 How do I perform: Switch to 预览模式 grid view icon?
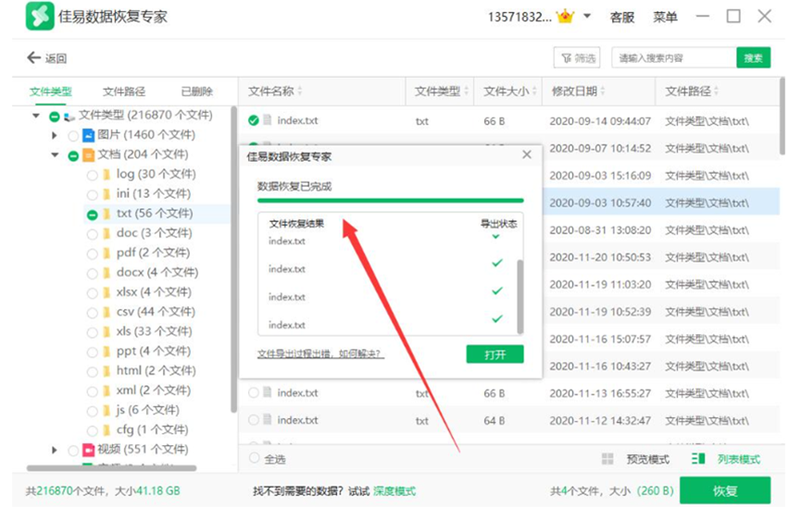point(607,459)
